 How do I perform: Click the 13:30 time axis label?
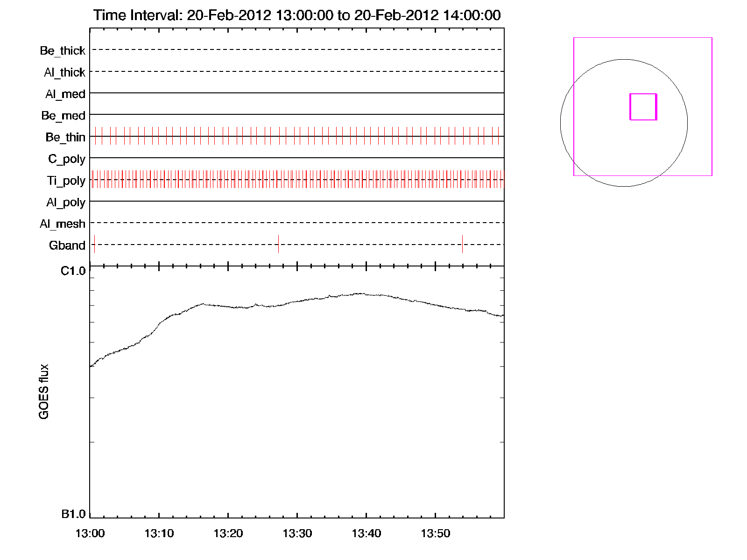[297, 533]
